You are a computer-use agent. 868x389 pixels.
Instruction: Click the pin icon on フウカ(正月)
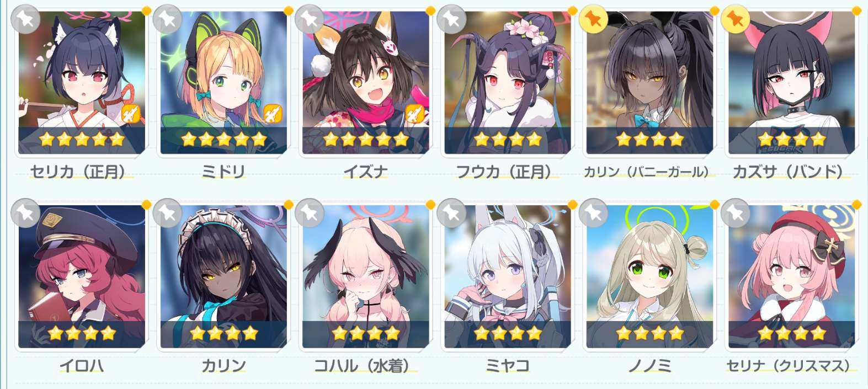point(451,19)
